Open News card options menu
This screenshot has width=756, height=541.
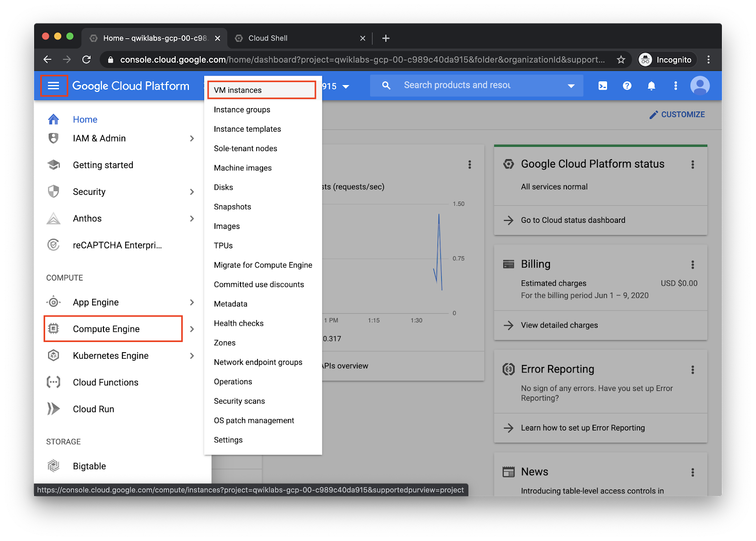(693, 472)
